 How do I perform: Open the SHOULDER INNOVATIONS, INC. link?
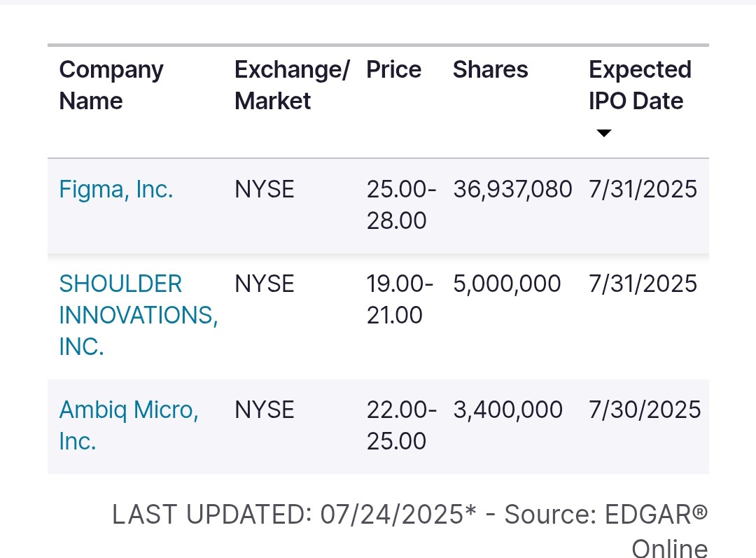[139, 315]
